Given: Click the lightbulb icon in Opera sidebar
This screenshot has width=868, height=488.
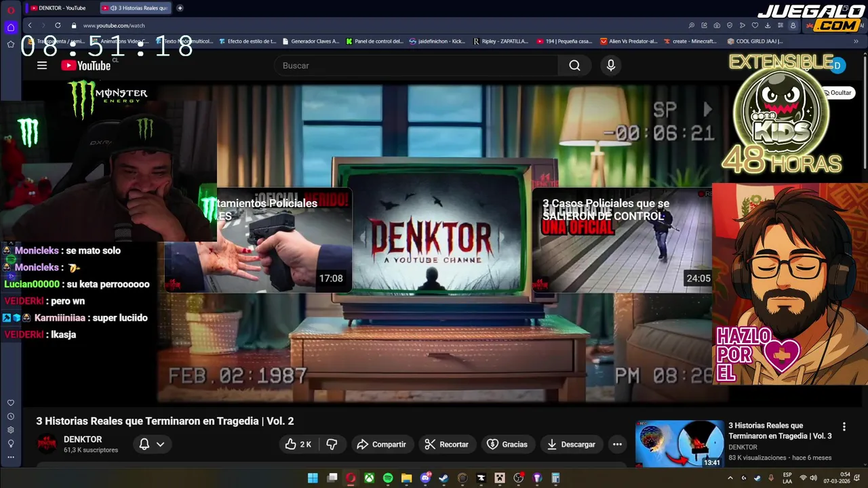Looking at the screenshot, I should (x=11, y=444).
